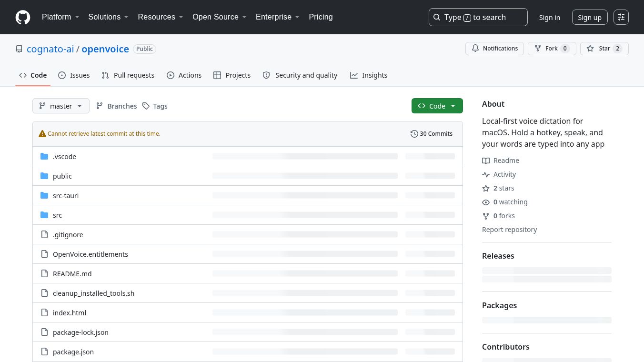Click the repository icon beside cognato-ai
The width and height of the screenshot is (644, 362).
19,49
